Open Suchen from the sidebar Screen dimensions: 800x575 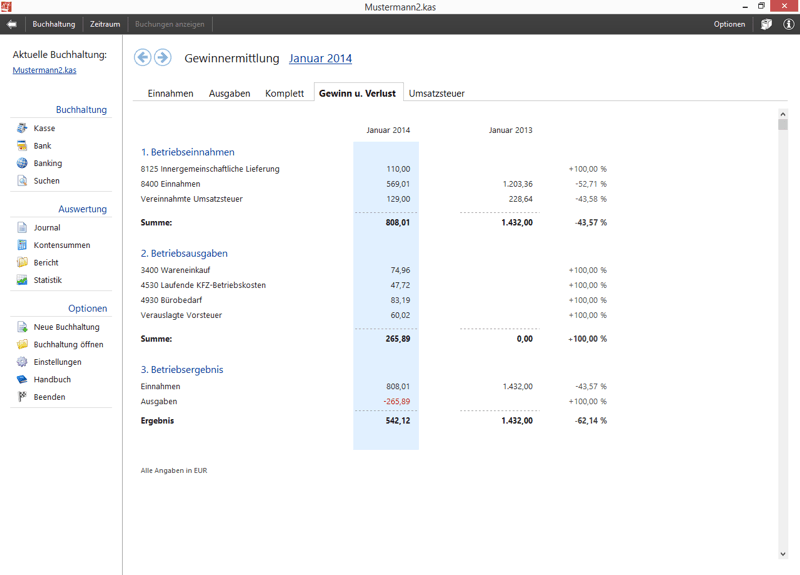(46, 181)
